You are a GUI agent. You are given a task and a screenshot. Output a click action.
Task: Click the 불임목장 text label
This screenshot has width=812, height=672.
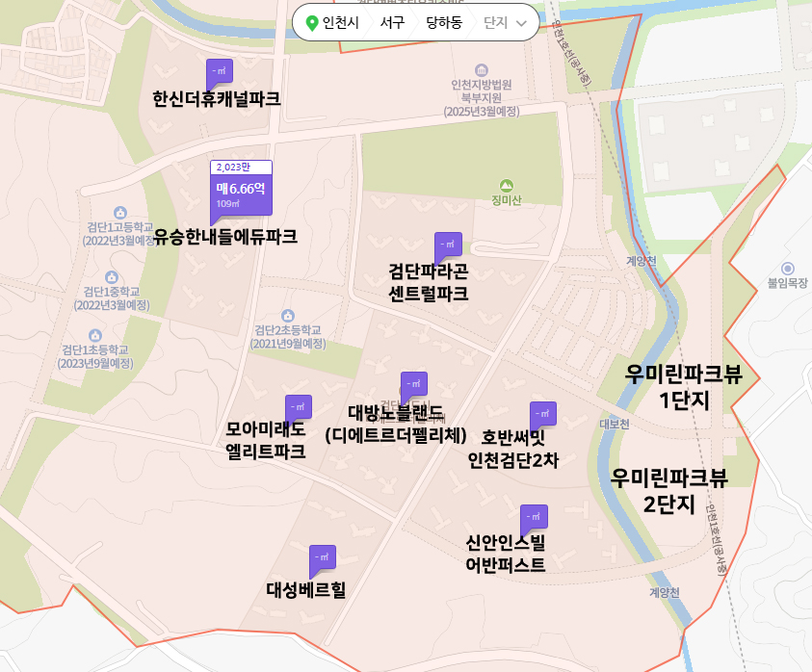point(788,283)
